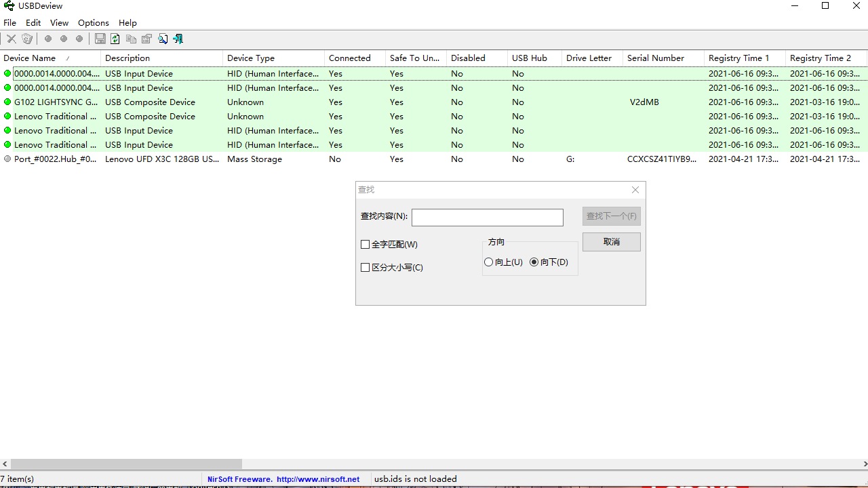868x488 pixels.
Task: Click the Serial Number column header
Action: click(655, 58)
